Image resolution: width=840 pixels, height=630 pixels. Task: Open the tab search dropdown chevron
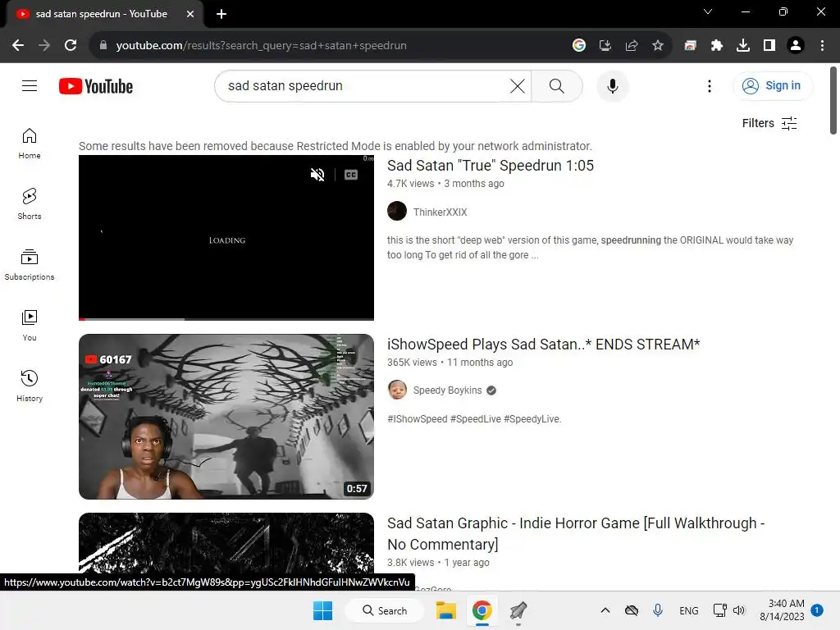tap(708, 11)
